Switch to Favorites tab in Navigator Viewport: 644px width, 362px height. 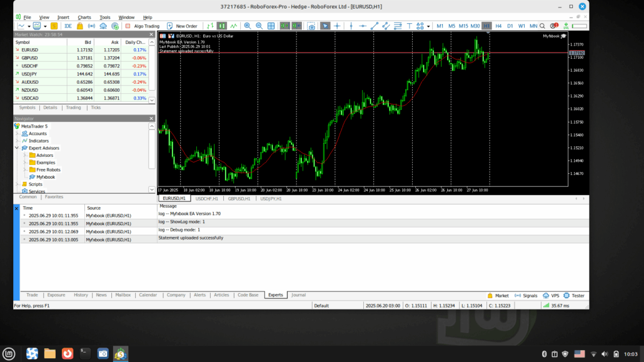click(x=54, y=197)
